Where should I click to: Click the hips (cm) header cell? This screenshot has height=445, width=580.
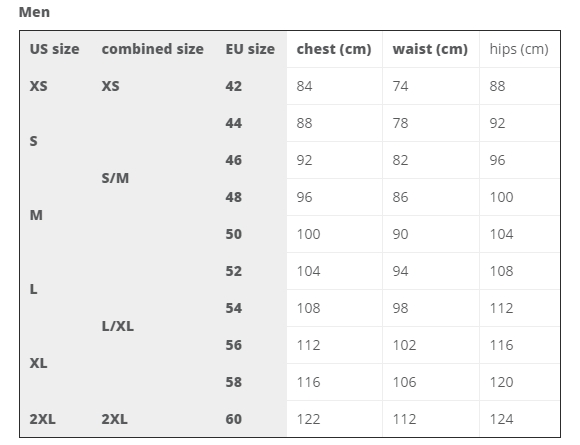519,50
